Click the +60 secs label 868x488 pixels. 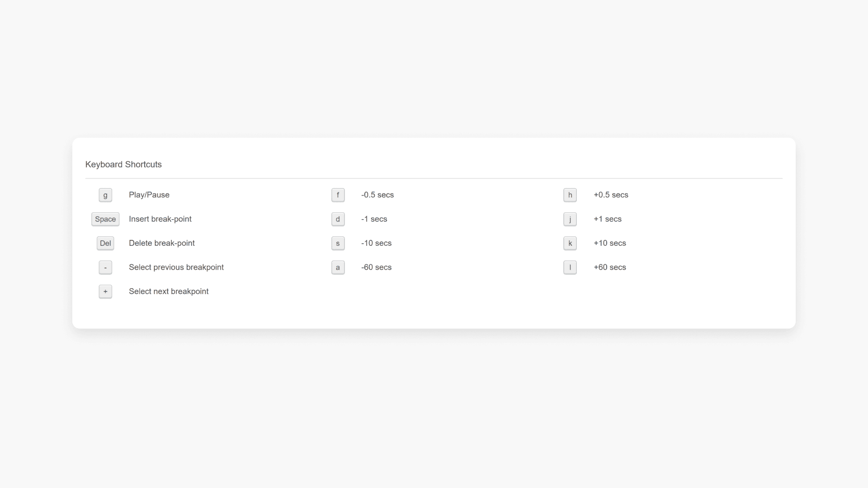(610, 267)
